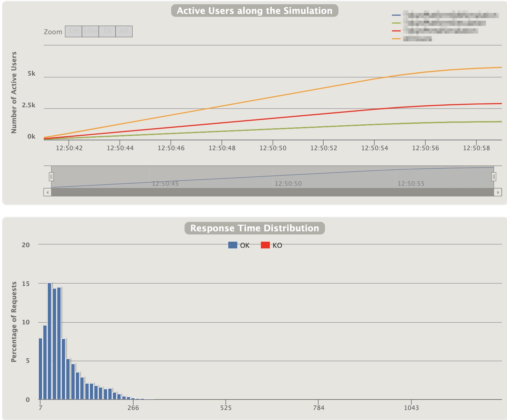Click the left navigator range handle
Screen dimensions: 507x420
[x=51, y=177]
